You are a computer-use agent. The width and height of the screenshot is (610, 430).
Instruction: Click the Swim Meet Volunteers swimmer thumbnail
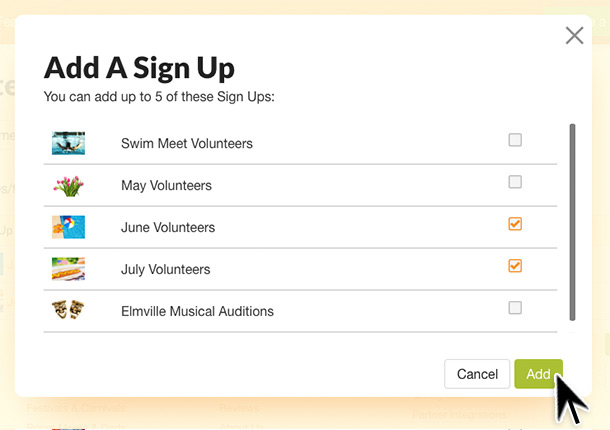[x=68, y=143]
